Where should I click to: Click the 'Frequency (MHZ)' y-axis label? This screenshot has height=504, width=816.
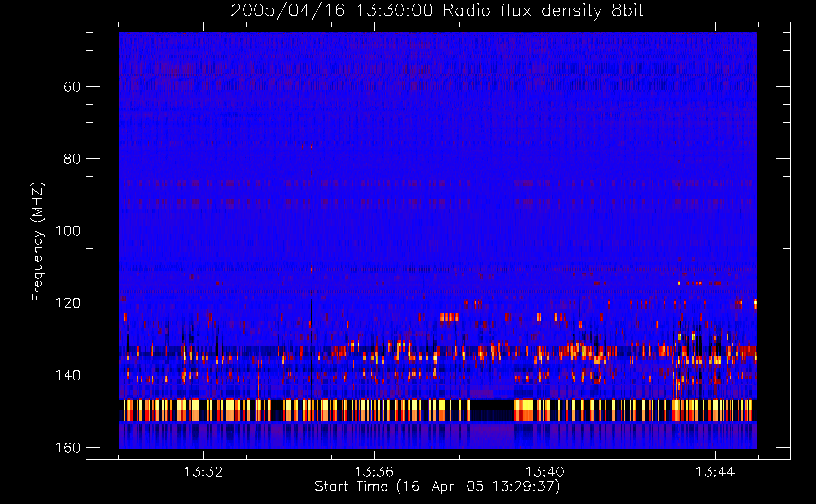[x=38, y=241]
